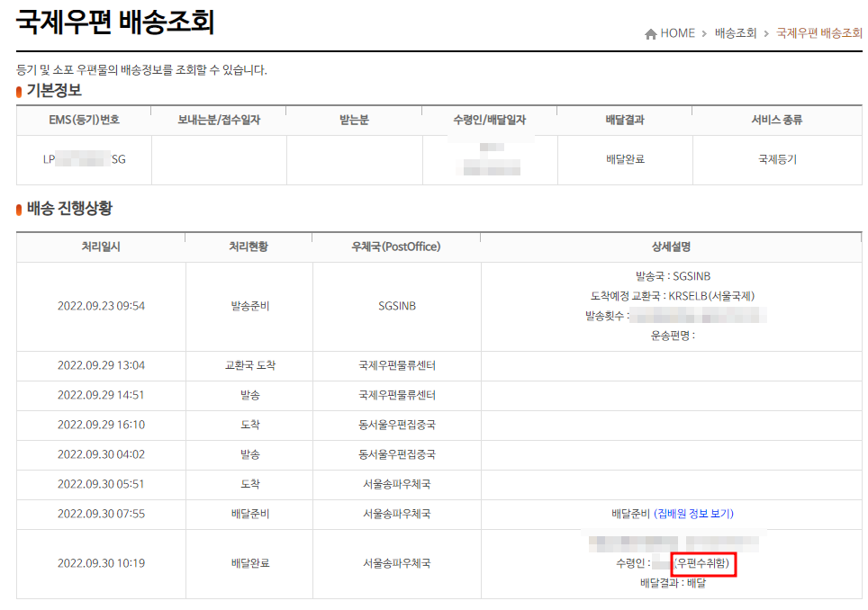Click 배달완료 status in the 10:19 row

[x=249, y=563]
